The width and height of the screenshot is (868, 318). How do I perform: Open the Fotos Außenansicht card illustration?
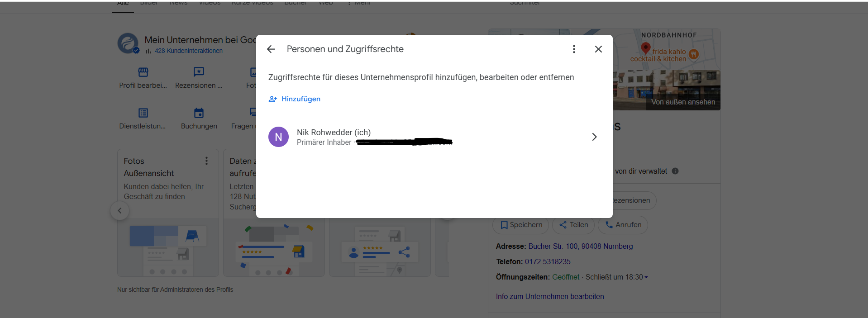168,247
